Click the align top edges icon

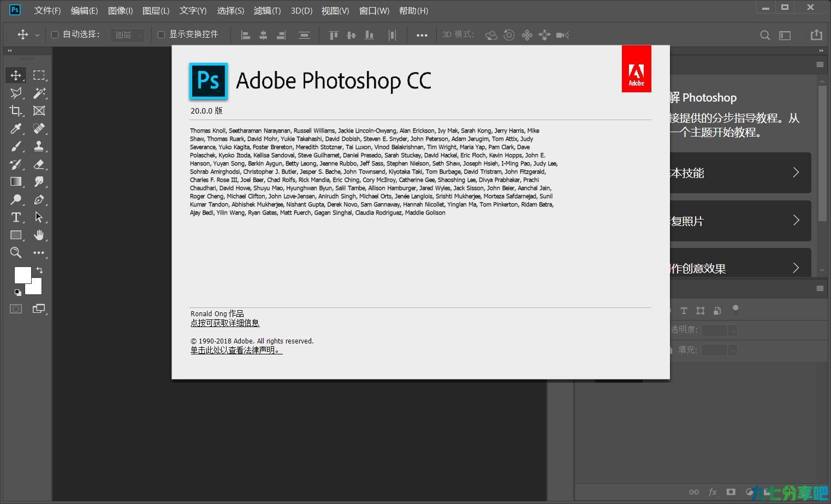[x=334, y=35]
